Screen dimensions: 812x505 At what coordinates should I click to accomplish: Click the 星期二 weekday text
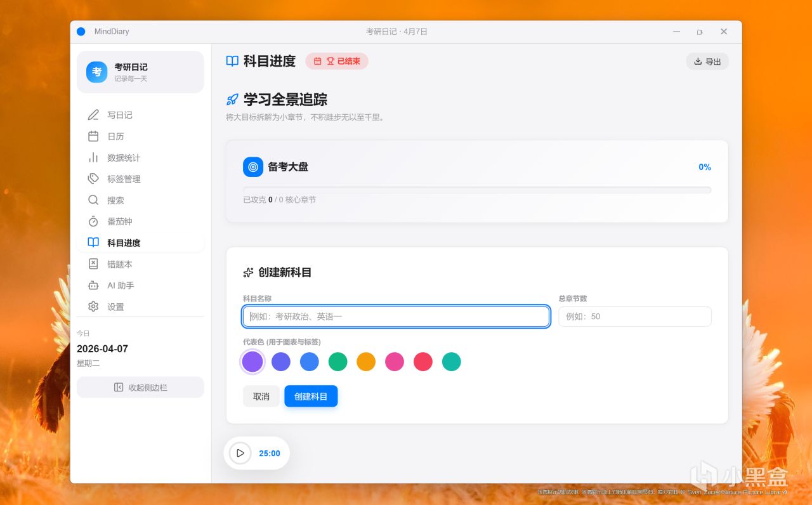pos(88,364)
